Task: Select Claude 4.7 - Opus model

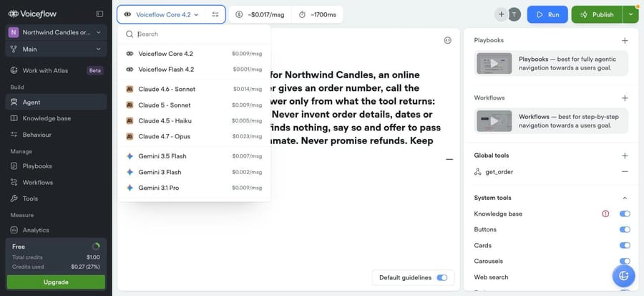Action: (x=194, y=136)
